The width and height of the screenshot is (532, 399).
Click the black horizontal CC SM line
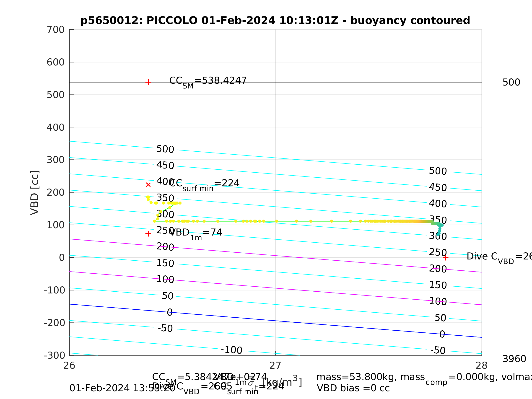[275, 82]
